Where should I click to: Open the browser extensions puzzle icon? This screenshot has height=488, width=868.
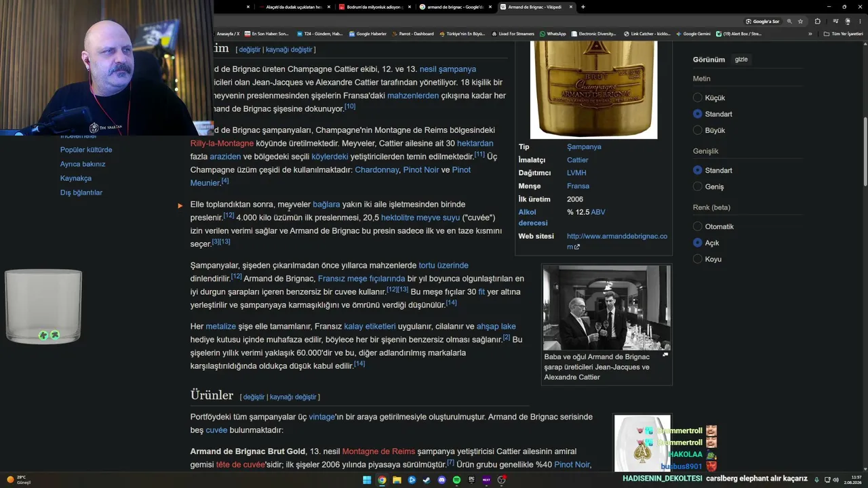click(817, 21)
